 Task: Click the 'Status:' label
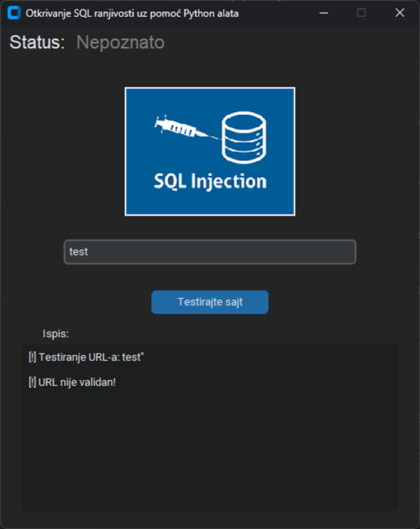coord(35,42)
